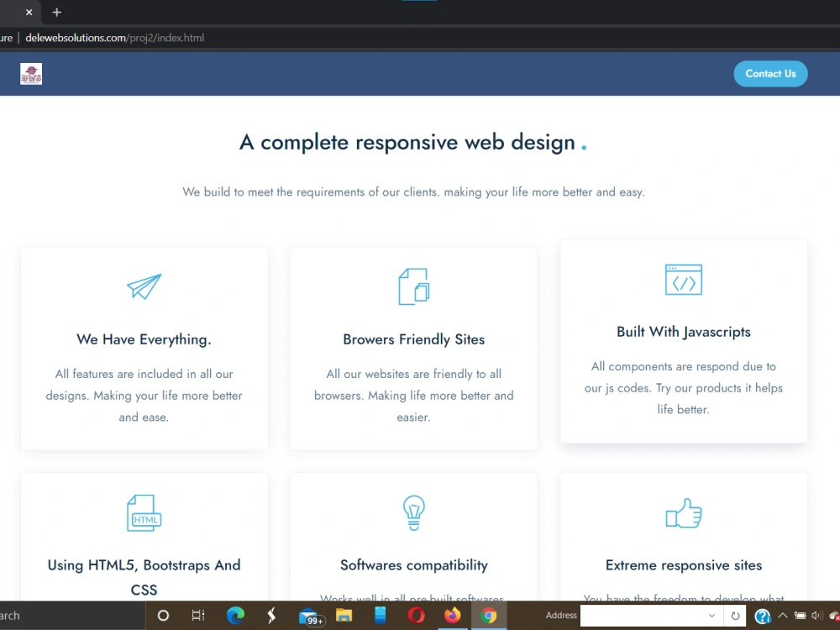
Task: Click the DWS site logo
Action: (x=31, y=74)
